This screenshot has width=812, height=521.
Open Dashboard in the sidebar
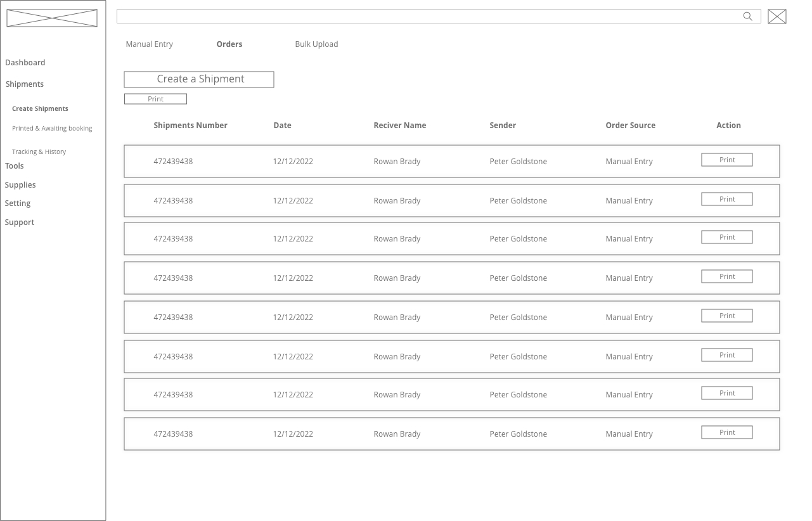point(25,63)
